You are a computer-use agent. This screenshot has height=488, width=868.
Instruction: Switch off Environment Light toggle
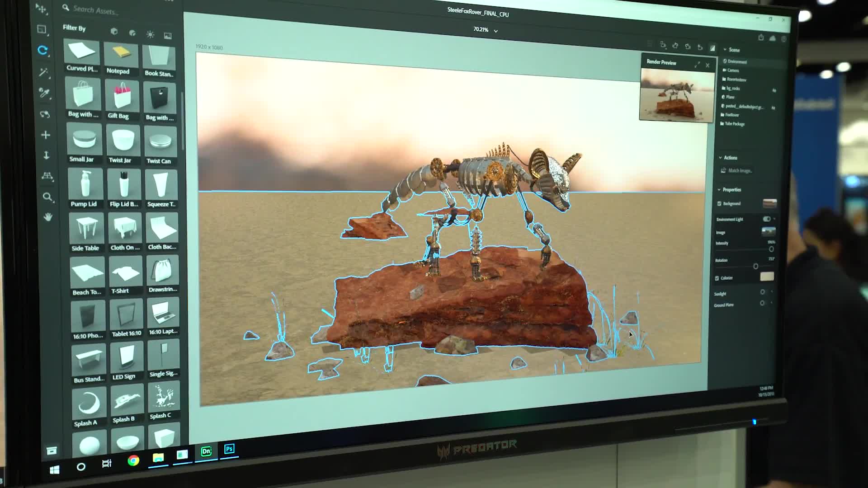[x=767, y=219]
